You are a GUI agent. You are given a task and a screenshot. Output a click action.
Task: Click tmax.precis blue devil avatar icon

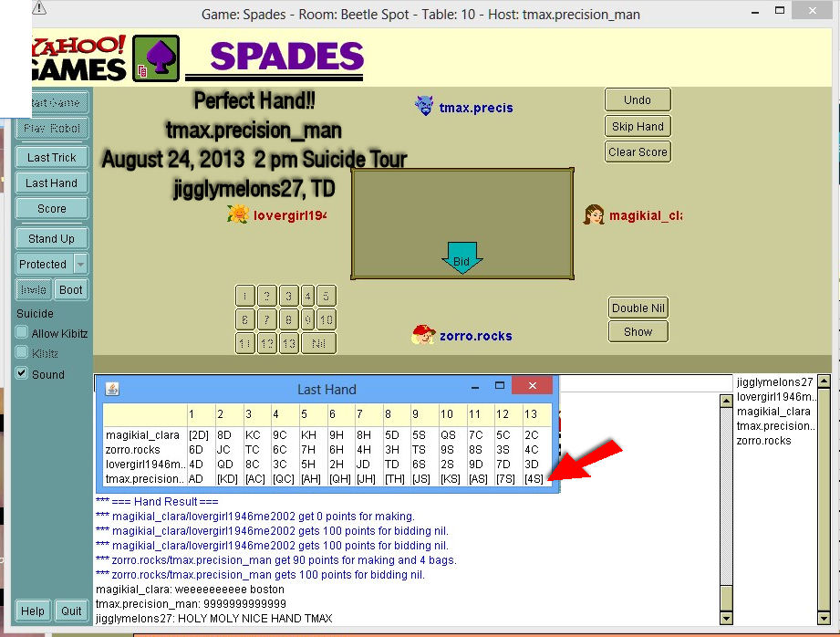424,107
